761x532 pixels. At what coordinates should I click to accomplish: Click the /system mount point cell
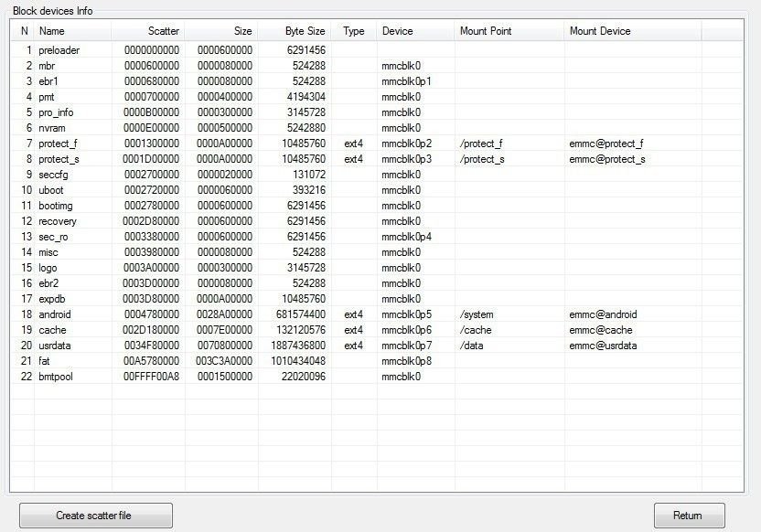click(477, 314)
